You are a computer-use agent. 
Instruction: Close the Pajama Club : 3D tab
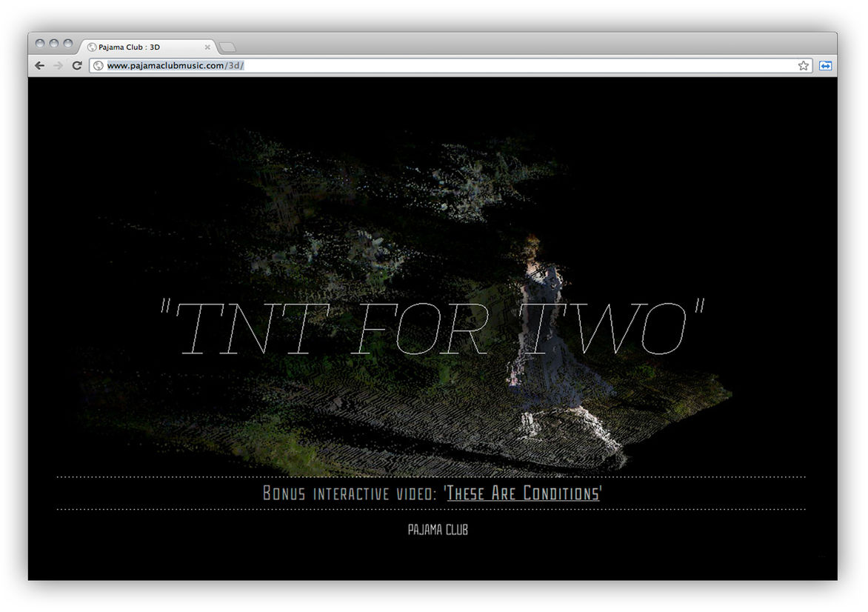click(207, 47)
